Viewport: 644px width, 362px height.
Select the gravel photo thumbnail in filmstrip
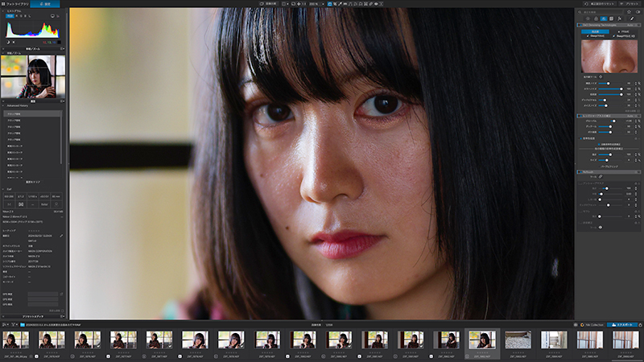click(518, 340)
